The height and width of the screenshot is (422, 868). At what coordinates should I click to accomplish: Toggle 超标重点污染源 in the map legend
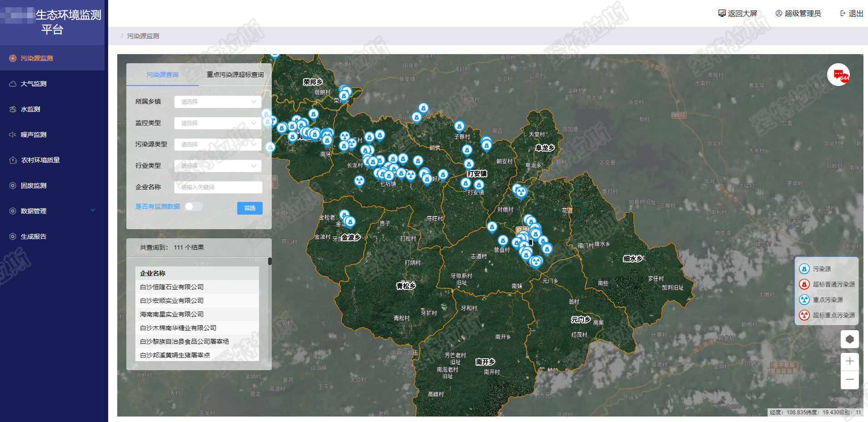[x=828, y=315]
